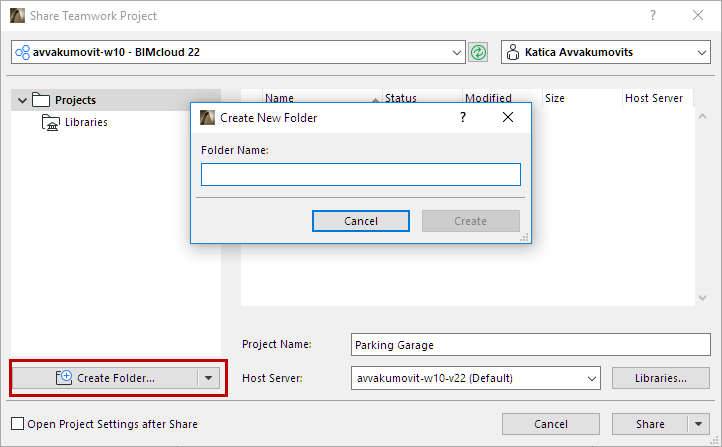Sort list by Modified column header
Image resolution: width=722 pixels, height=447 pixels.
(502, 98)
